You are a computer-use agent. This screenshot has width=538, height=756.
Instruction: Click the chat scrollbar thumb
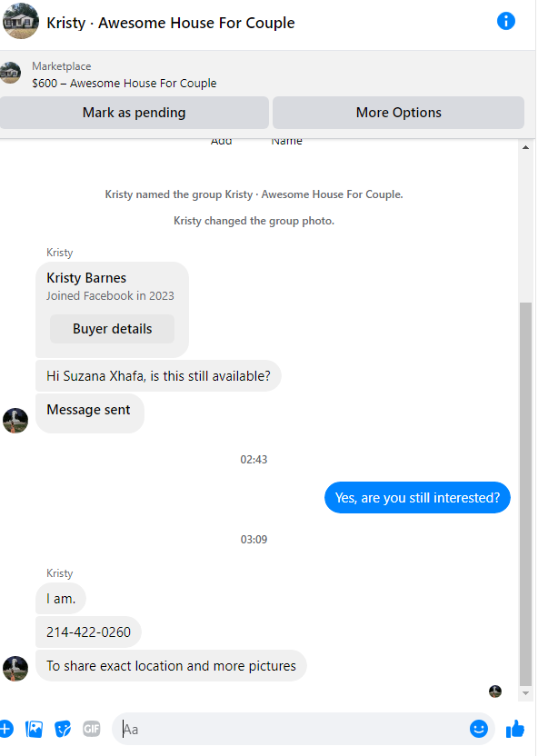coord(525,493)
